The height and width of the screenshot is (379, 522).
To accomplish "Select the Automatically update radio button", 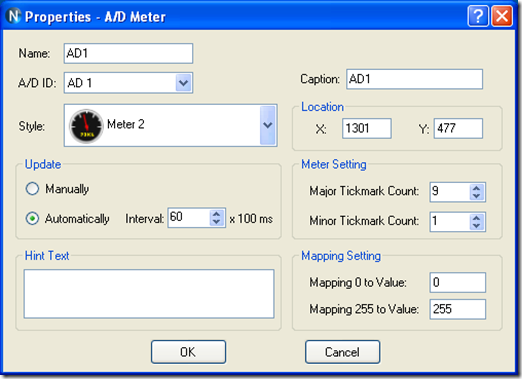I will [32, 219].
